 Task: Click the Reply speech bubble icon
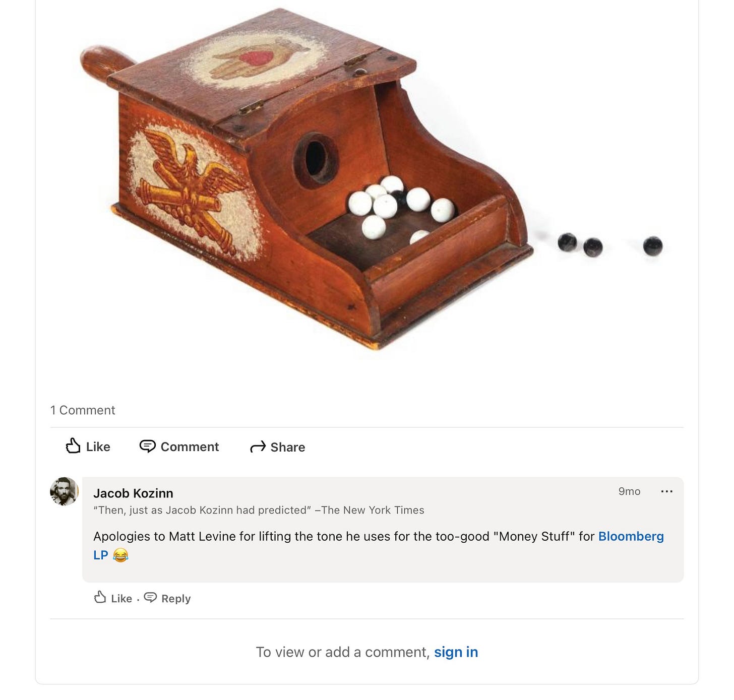coord(150,598)
